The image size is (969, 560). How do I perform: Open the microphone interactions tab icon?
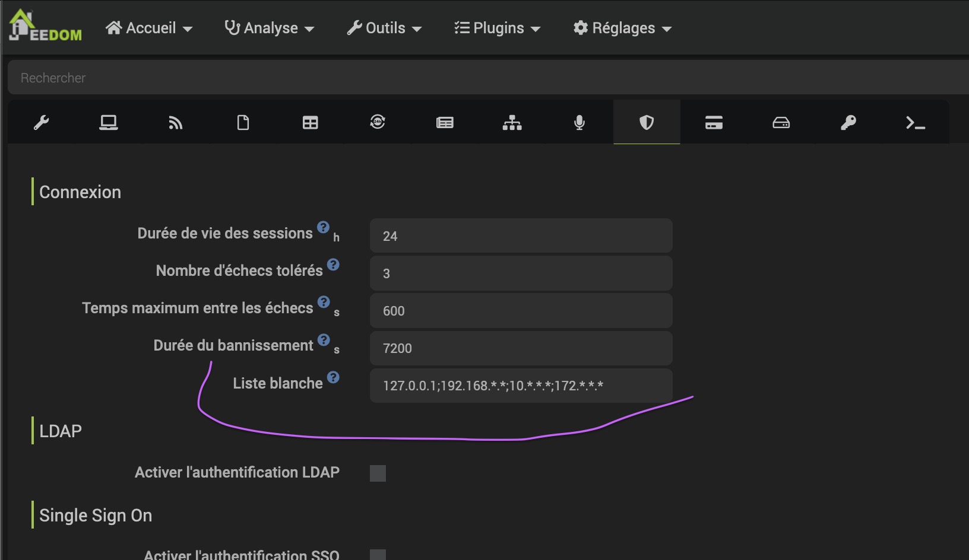(x=579, y=123)
